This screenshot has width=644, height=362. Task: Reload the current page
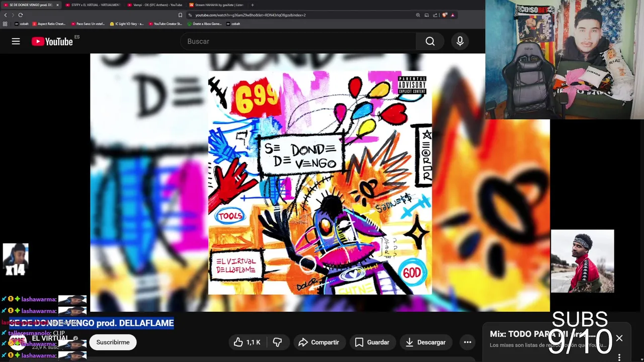coord(21,15)
